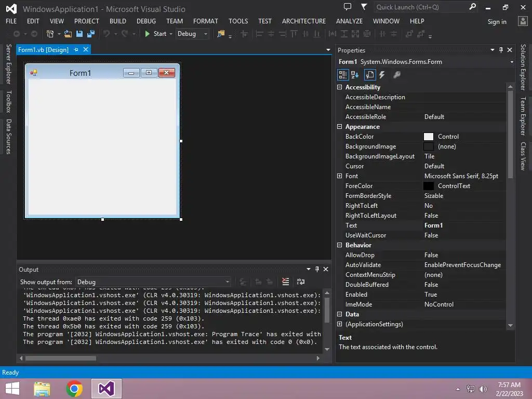Click the Visual Studio taskbar button
The height and width of the screenshot is (399, 532).
point(106,389)
